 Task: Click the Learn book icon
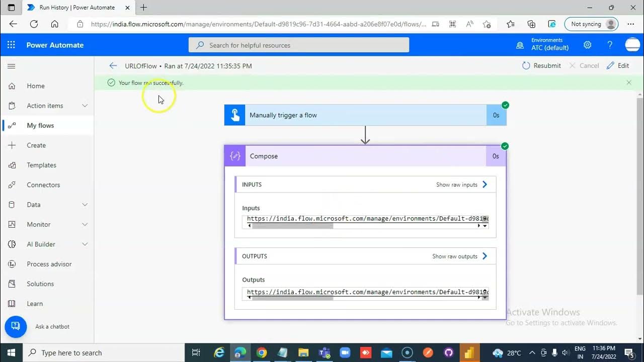tap(12, 304)
